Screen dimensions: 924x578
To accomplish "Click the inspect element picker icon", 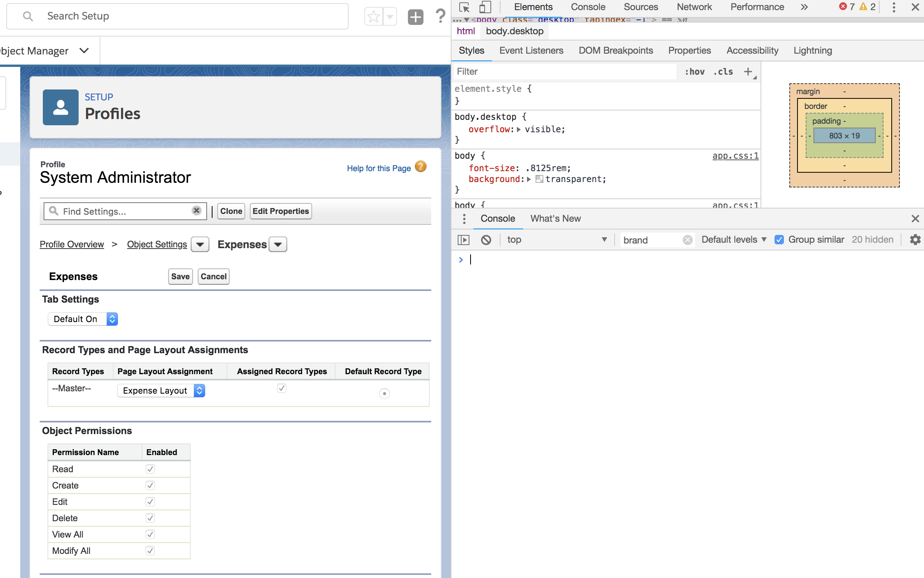I will [x=464, y=7].
